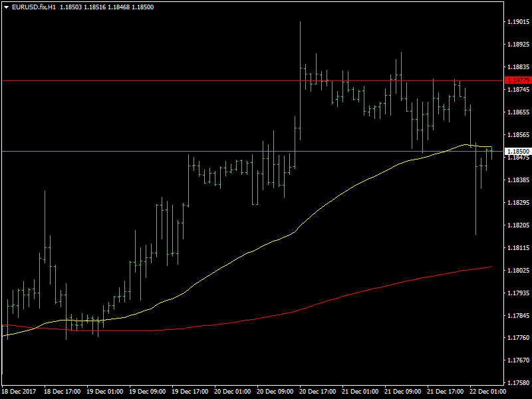532x399 pixels.
Task: Click price scale value 1.17580
Action: (518, 383)
